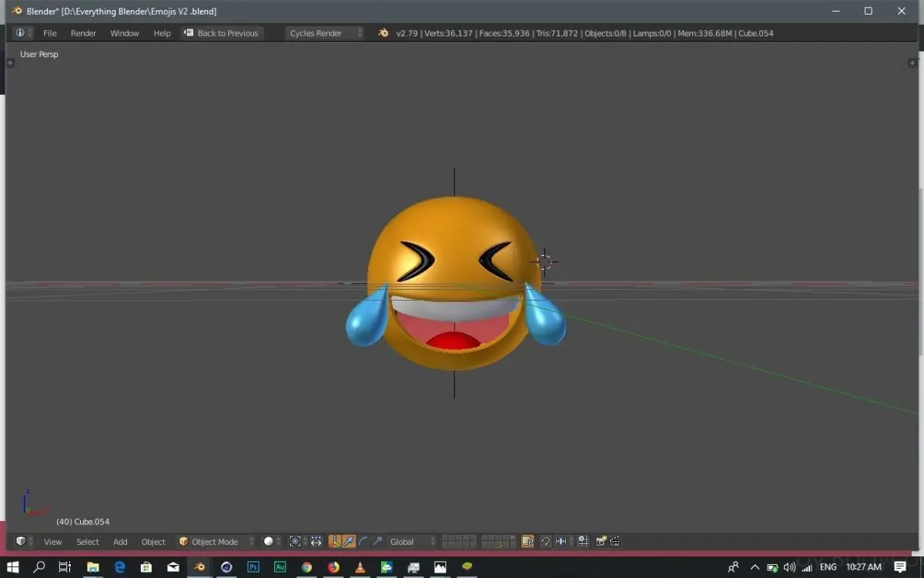Image resolution: width=924 pixels, height=578 pixels.
Task: Click the 10:27 AM clock
Action: click(864, 567)
